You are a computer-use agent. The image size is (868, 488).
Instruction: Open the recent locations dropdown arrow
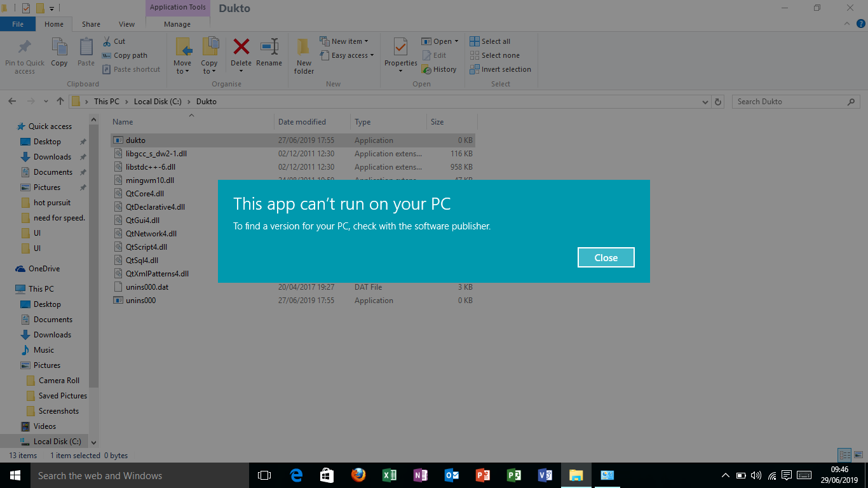46,102
